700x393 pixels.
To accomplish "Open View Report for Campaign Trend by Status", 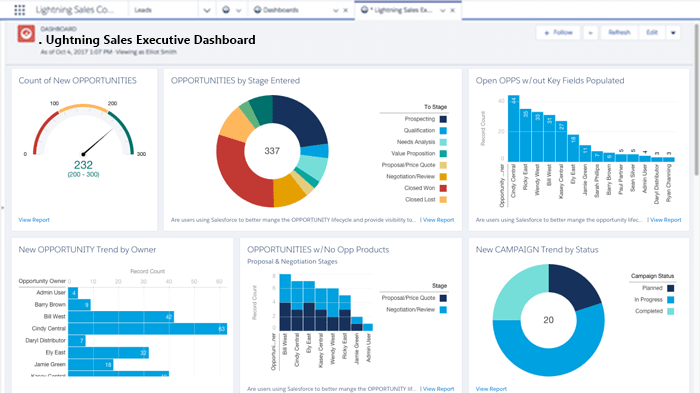I will pyautogui.click(x=491, y=389).
